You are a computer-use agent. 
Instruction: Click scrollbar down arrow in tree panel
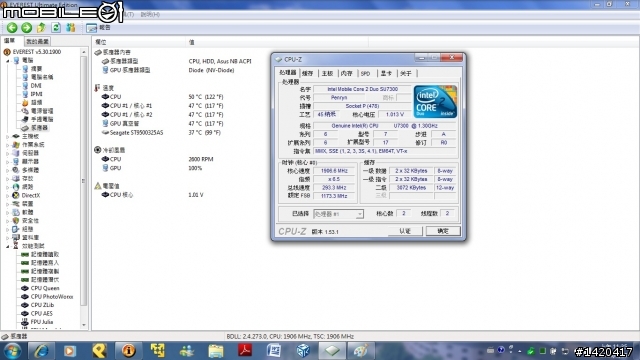tap(84, 325)
